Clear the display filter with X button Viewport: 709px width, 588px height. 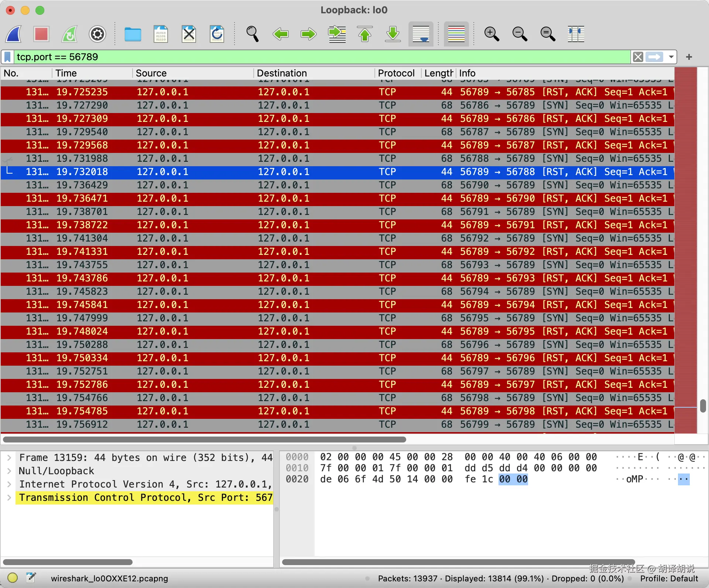[638, 57]
